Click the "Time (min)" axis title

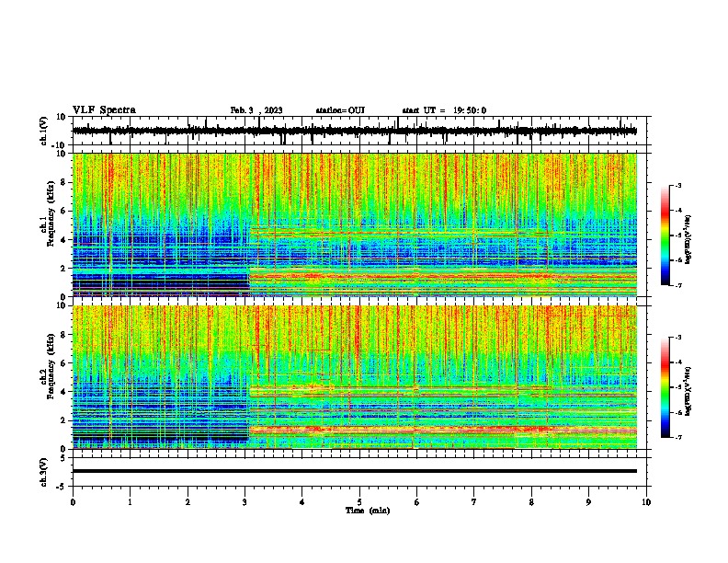pos(368,511)
